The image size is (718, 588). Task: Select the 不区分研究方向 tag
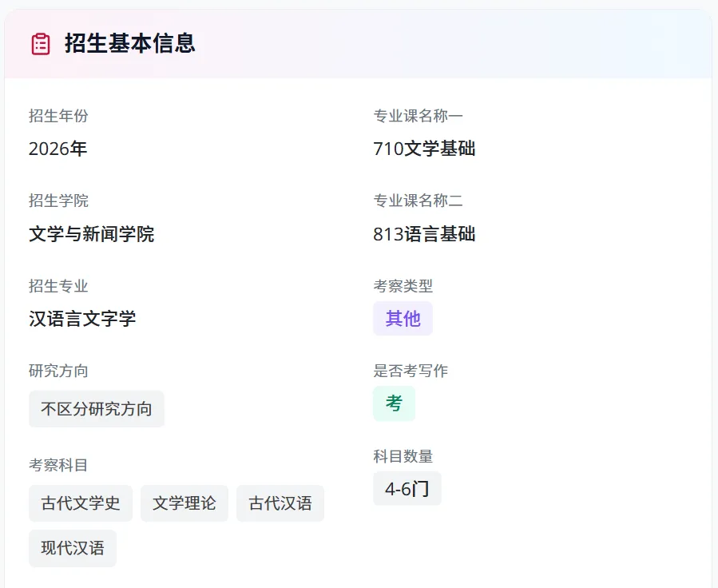pyautogui.click(x=97, y=409)
